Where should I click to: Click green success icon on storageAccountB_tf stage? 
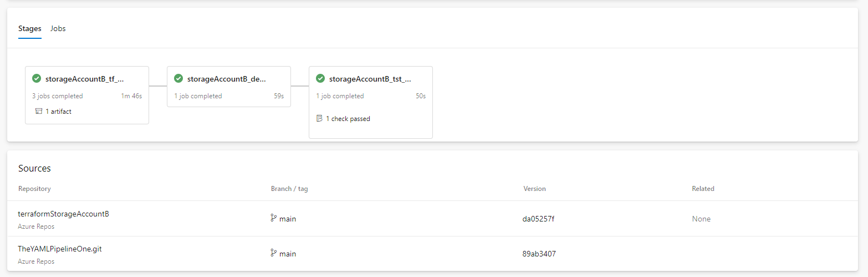pyautogui.click(x=37, y=79)
